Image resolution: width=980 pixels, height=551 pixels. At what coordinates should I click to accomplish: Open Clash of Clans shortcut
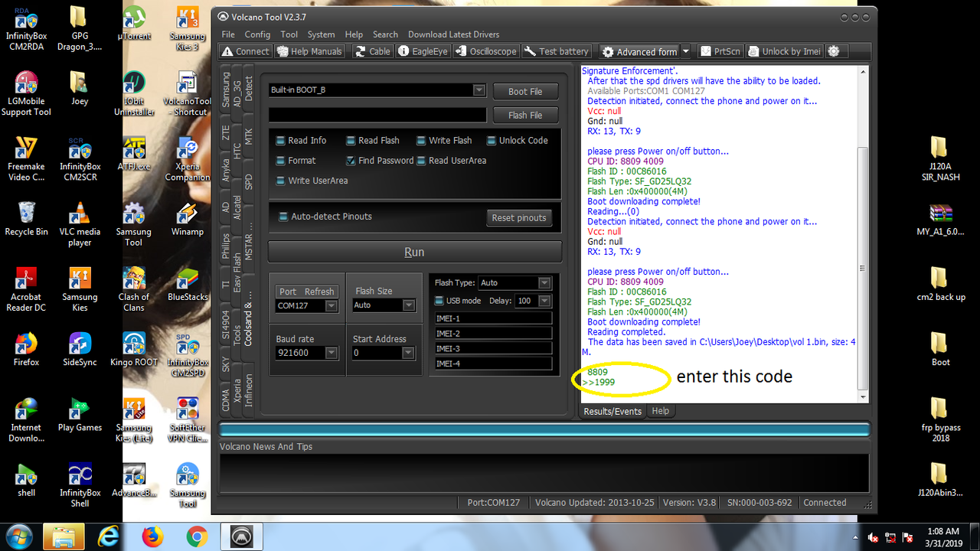(134, 289)
